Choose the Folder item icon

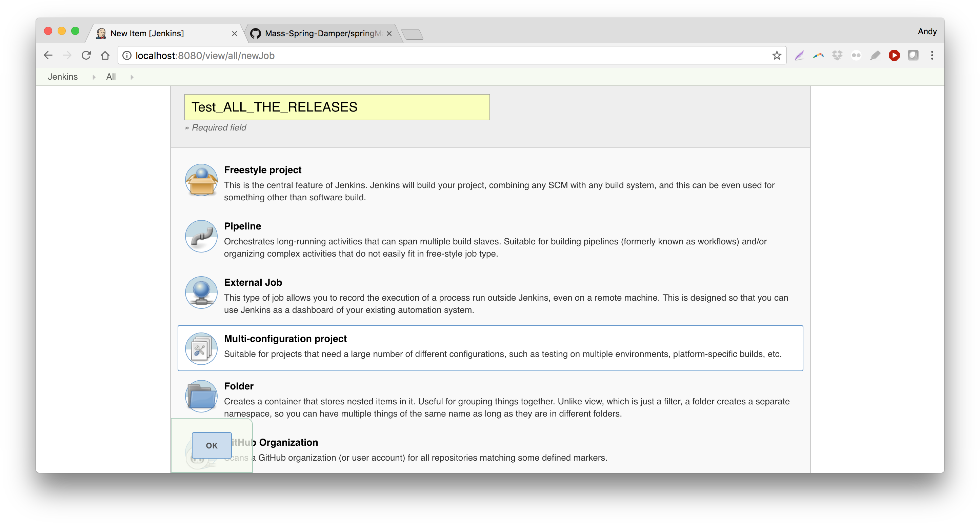coord(201,396)
